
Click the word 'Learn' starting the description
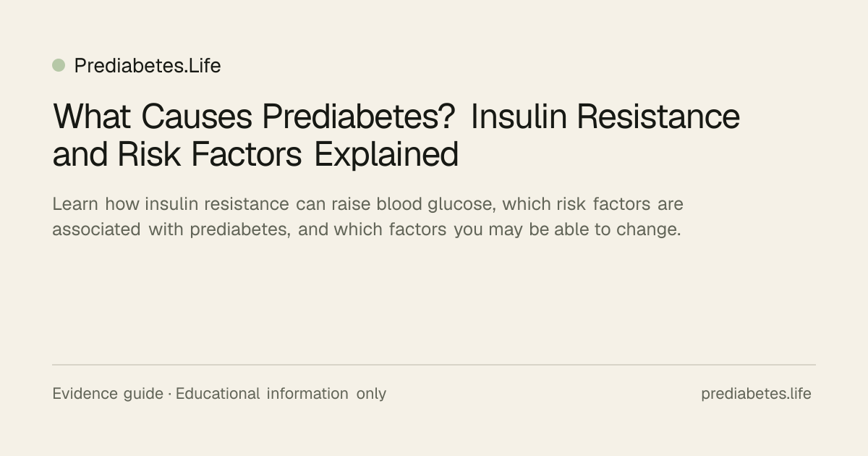tap(75, 204)
